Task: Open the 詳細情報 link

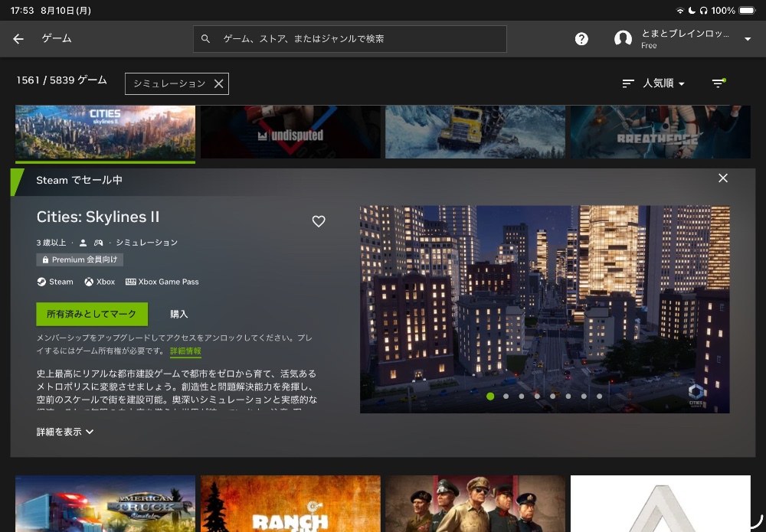Action: (185, 351)
